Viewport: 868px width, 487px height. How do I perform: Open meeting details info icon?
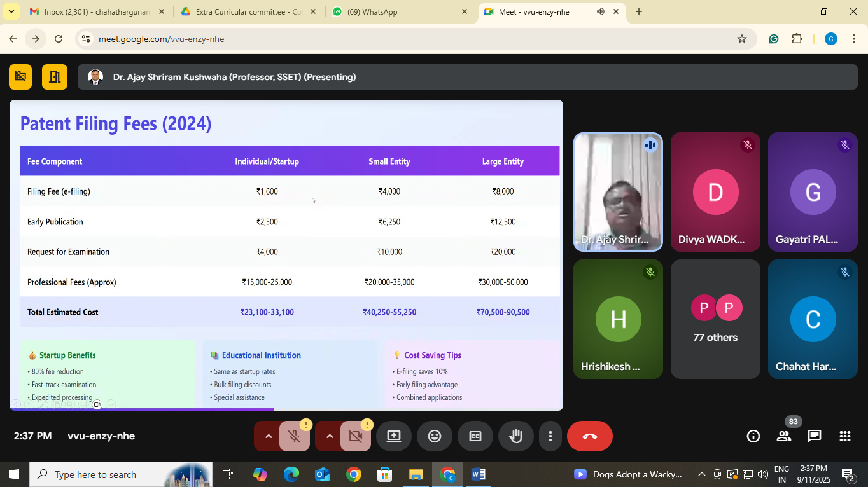(753, 436)
